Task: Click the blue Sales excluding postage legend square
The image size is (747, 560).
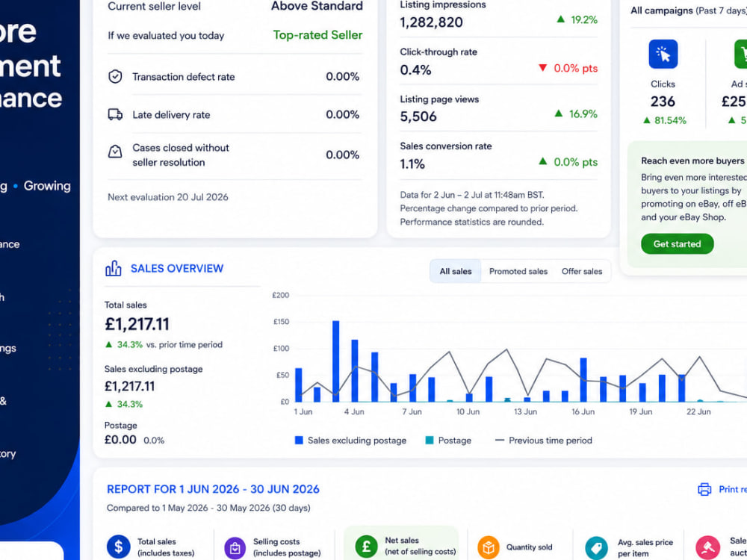Action: coord(299,440)
